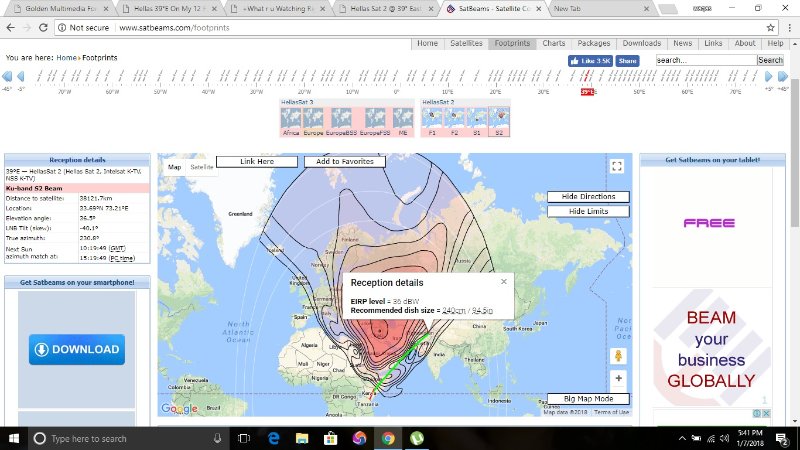Viewport: 800px width, 450px height.
Task: Open the Charts menu tab
Action: [554, 44]
